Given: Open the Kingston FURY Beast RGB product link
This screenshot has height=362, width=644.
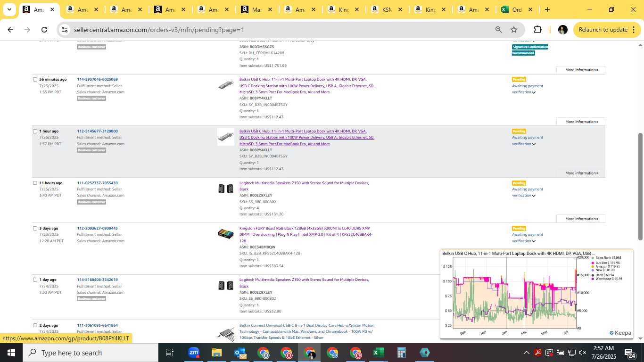Looking at the screenshot, I should (x=305, y=234).
